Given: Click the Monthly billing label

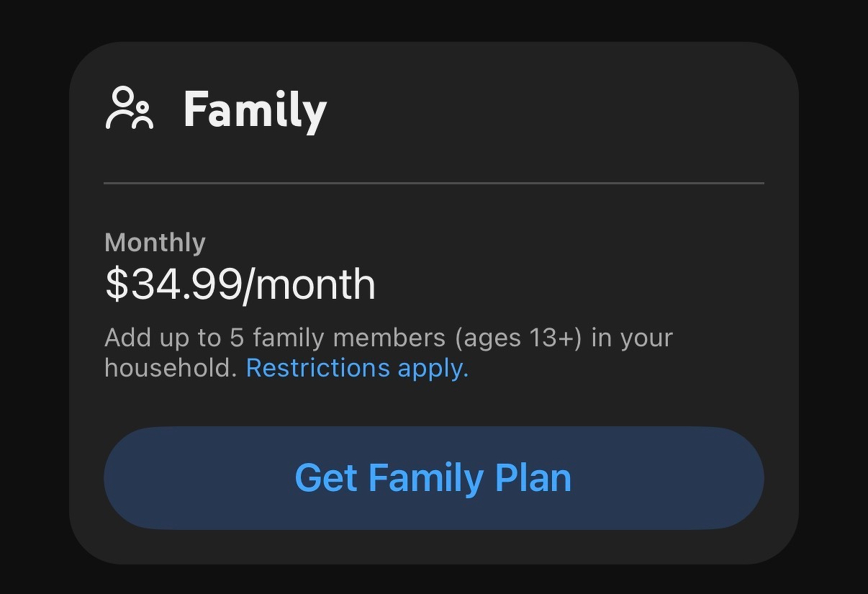Looking at the screenshot, I should point(155,243).
